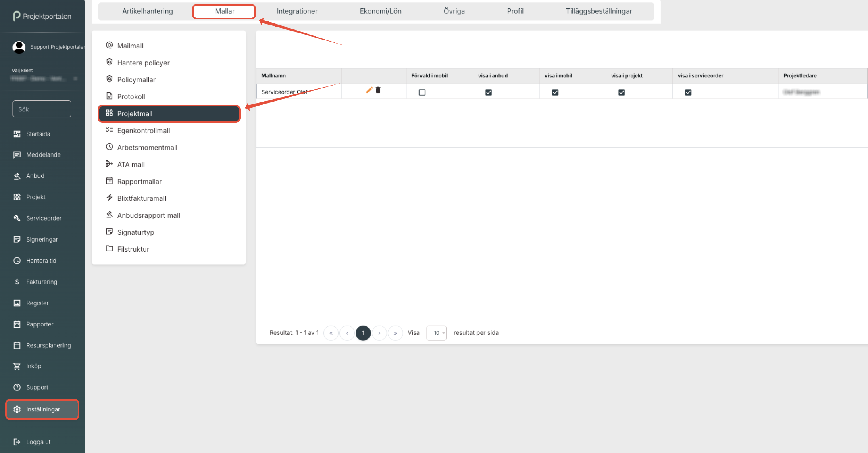
Task: Click the orange pencil edit icon
Action: click(369, 90)
